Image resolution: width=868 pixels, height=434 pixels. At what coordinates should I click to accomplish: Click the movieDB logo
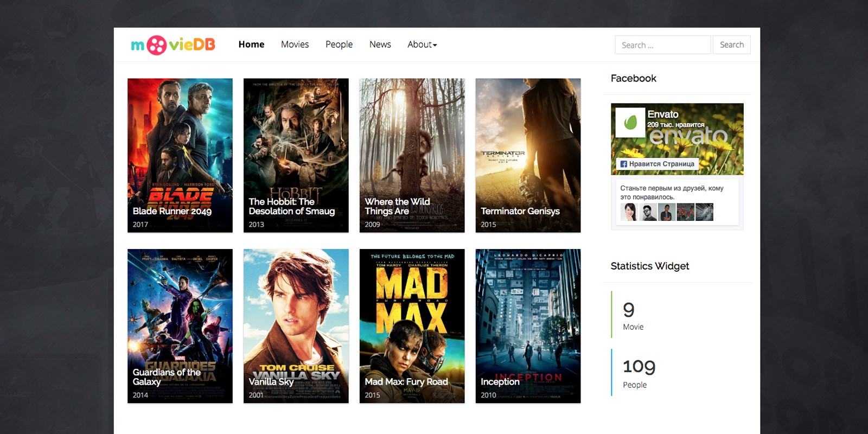(173, 45)
